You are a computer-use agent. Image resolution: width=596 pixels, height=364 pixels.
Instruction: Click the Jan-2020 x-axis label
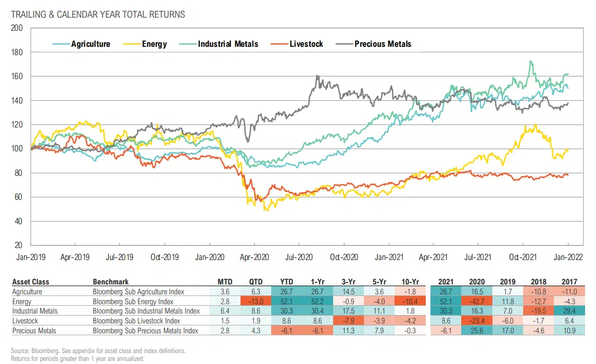pos(209,257)
